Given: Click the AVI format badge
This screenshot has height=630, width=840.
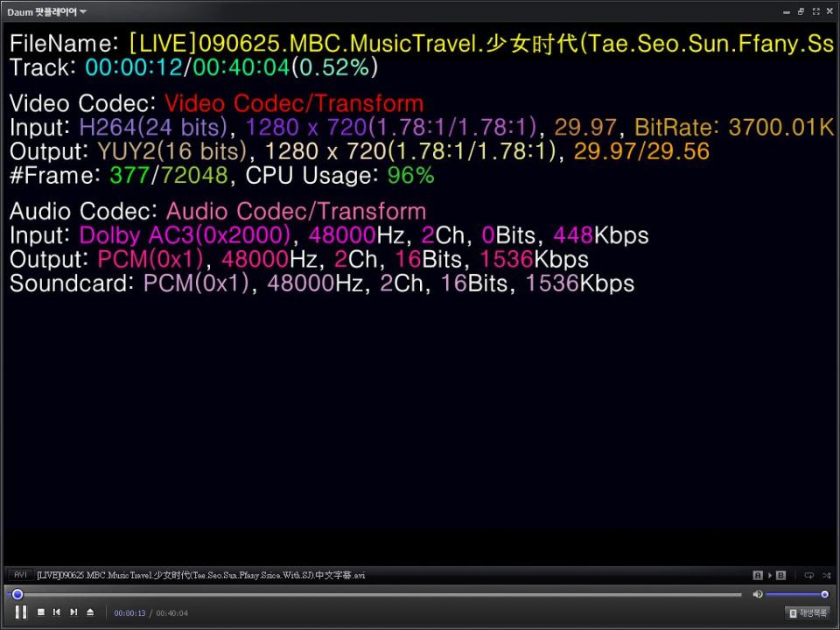Looking at the screenshot, I should click(20, 575).
